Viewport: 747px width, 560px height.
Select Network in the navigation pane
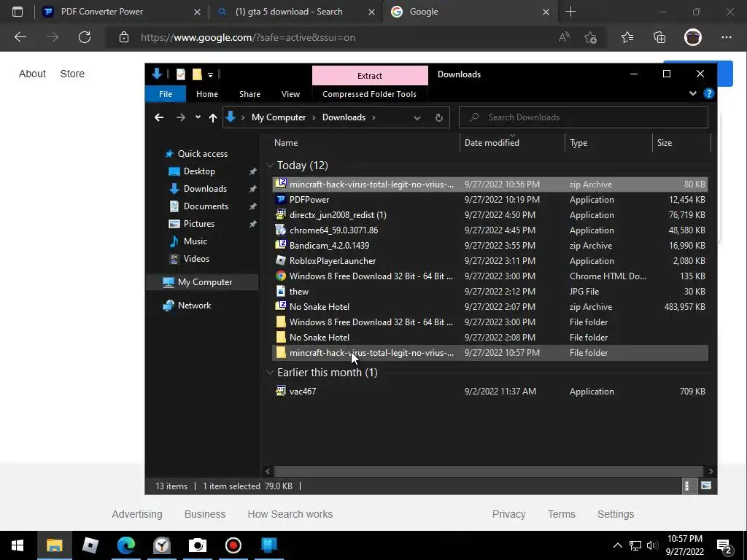(x=194, y=306)
